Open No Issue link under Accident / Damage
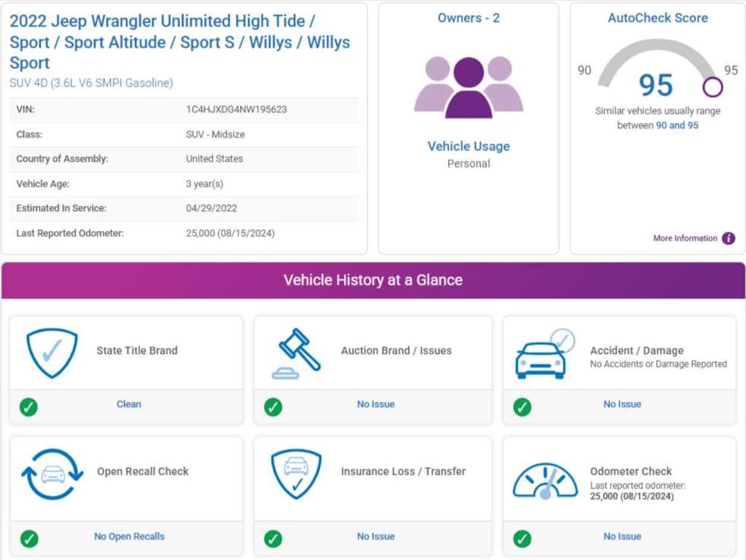746x560 pixels. (622, 404)
